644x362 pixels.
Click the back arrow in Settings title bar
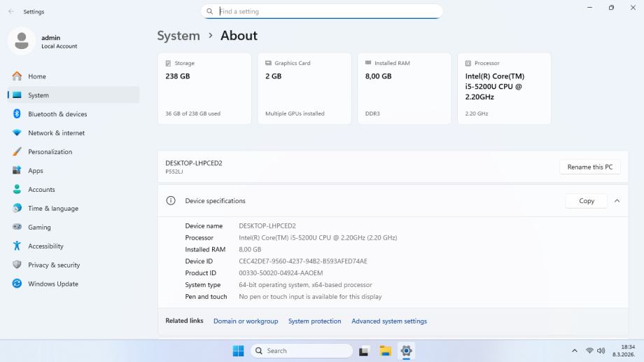click(x=11, y=11)
